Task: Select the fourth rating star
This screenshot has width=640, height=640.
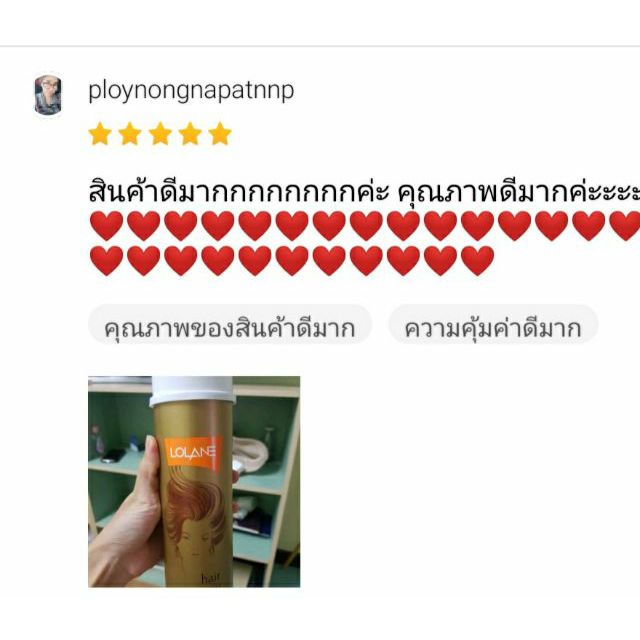Action: pyautogui.click(x=190, y=133)
